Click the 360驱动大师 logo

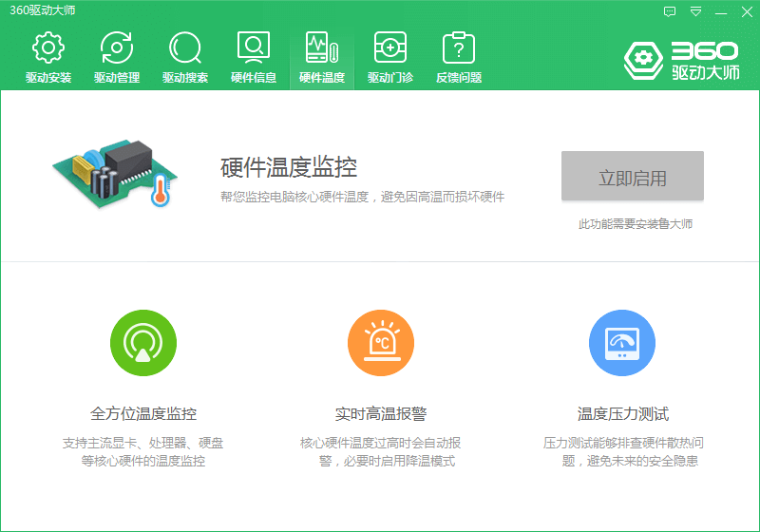pos(681,61)
